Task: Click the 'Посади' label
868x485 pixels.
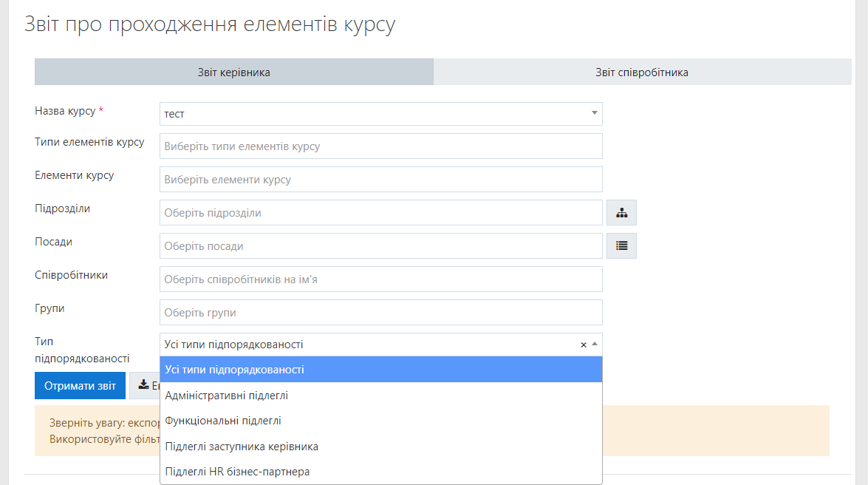Action: [53, 242]
